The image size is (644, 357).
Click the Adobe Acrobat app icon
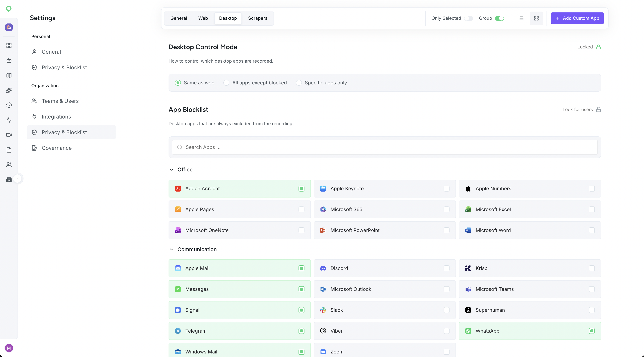click(178, 189)
